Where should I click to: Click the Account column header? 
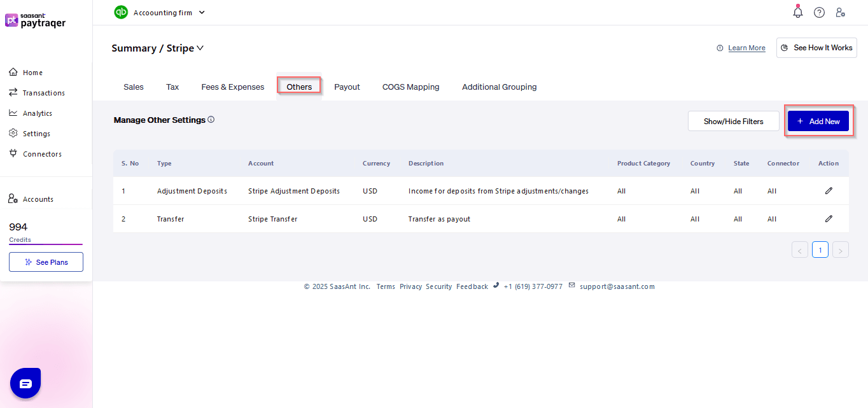261,164
